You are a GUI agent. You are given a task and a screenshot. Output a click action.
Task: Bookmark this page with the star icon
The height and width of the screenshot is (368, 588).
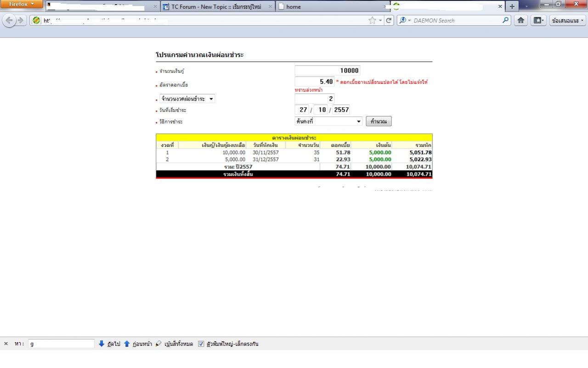[372, 20]
